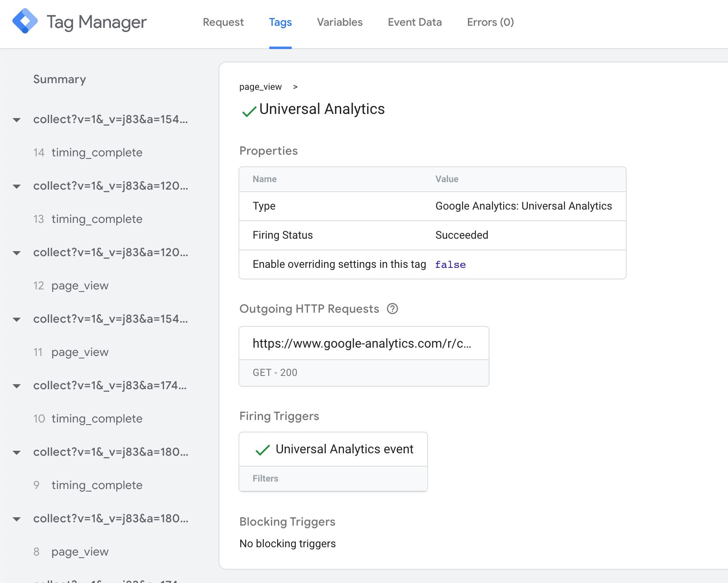Open the Variables tab
The width and height of the screenshot is (728, 583).
point(340,22)
